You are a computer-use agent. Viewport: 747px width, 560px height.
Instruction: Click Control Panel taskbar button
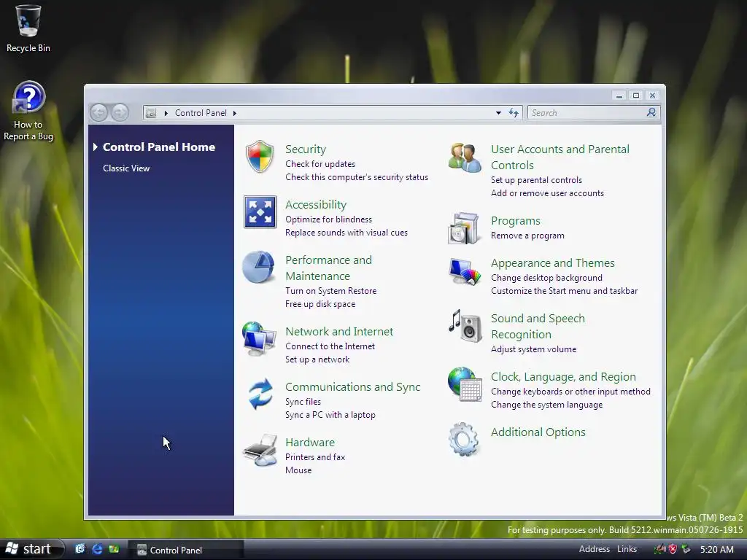click(186, 550)
